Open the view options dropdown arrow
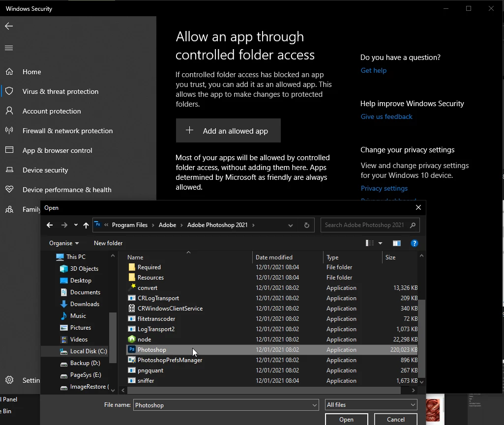This screenshot has height=425, width=504. point(380,243)
